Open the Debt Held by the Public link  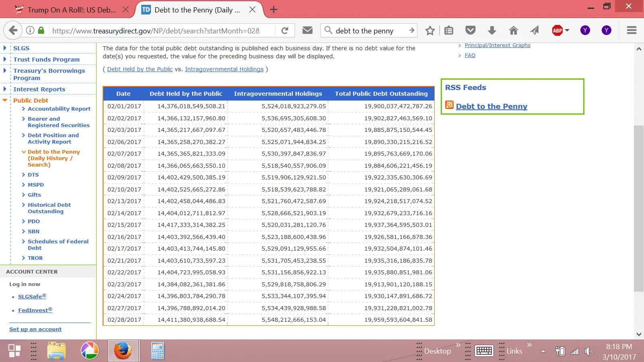[140, 69]
